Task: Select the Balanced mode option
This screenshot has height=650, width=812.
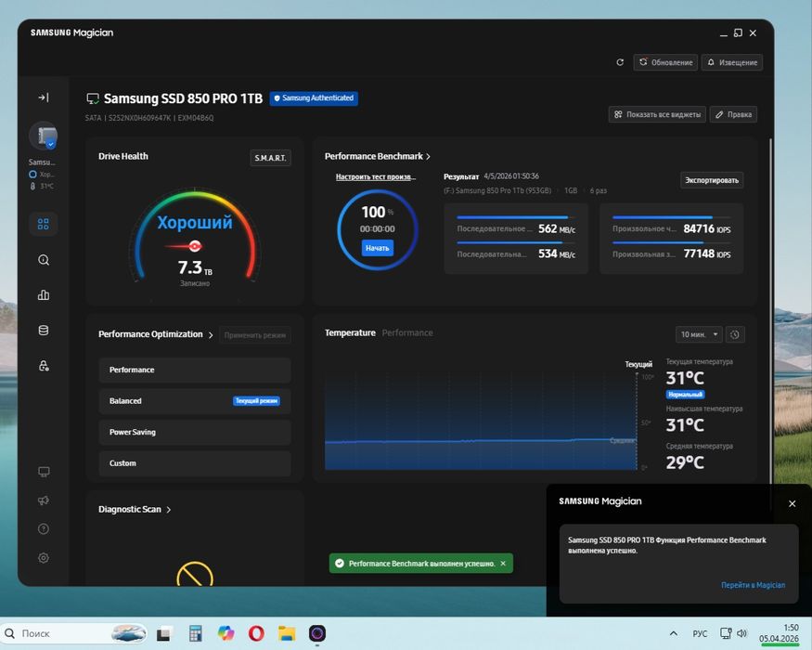Action: (x=195, y=400)
